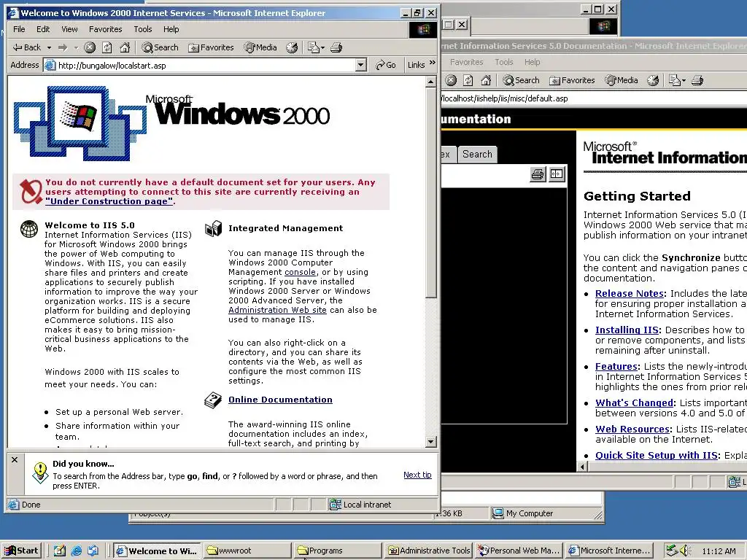Launch Internet Explorer from the quick launch bar

pyautogui.click(x=76, y=551)
